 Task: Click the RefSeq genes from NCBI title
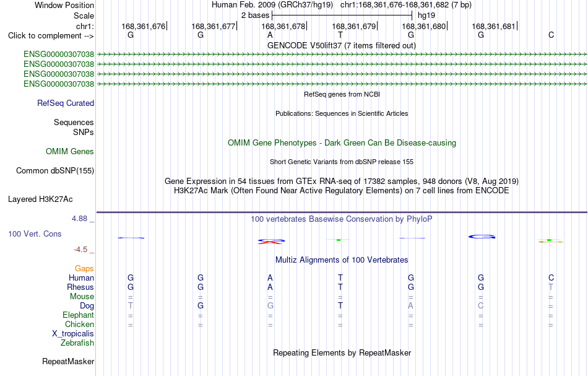(x=342, y=94)
